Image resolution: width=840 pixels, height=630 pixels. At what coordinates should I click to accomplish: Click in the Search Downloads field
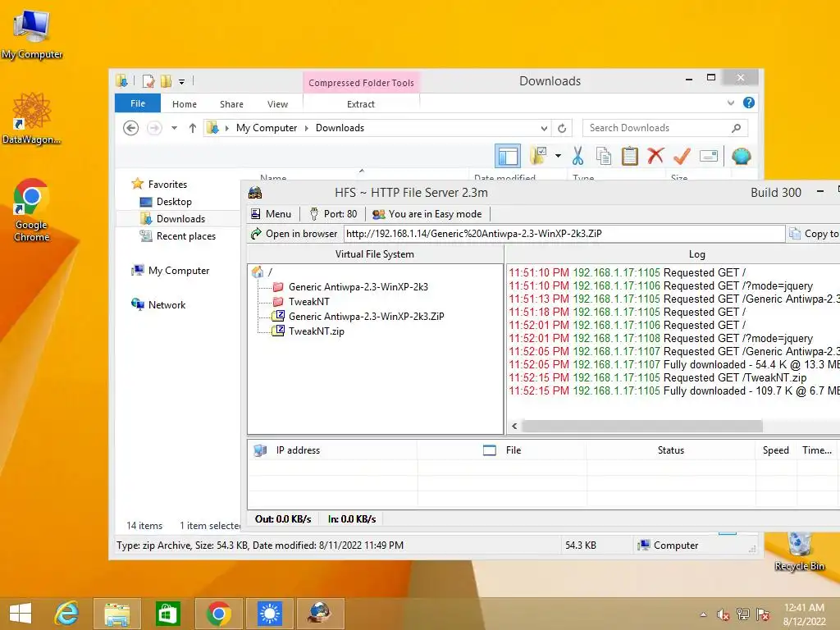pos(664,128)
